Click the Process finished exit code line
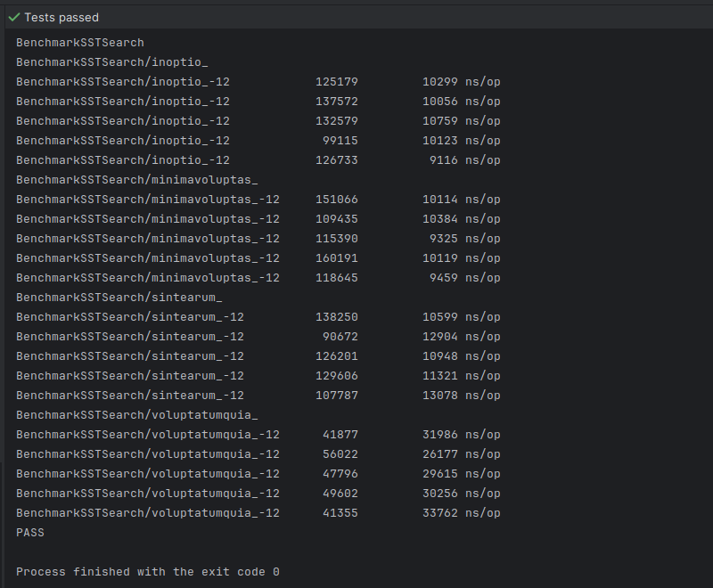Viewport: 713px width, 588px height. click(x=148, y=572)
